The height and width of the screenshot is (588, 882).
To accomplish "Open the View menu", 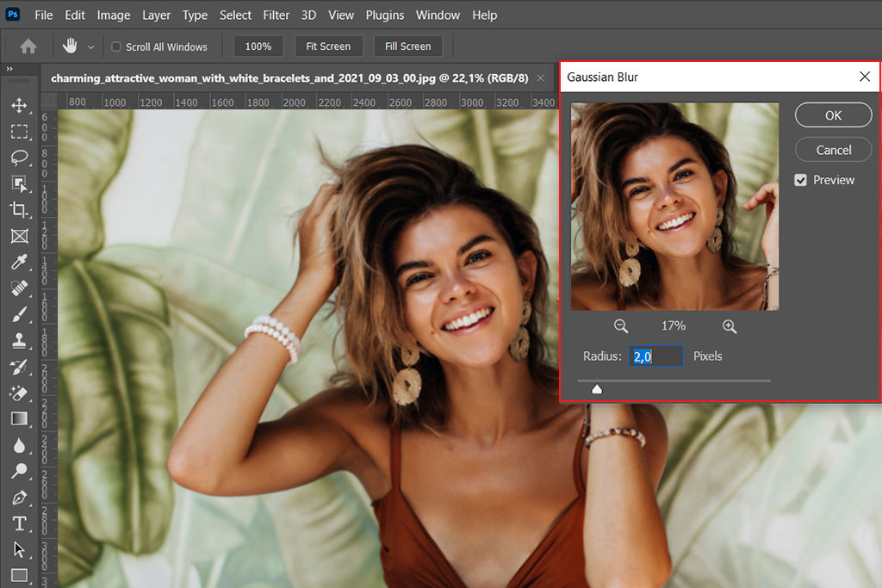I will tap(341, 15).
